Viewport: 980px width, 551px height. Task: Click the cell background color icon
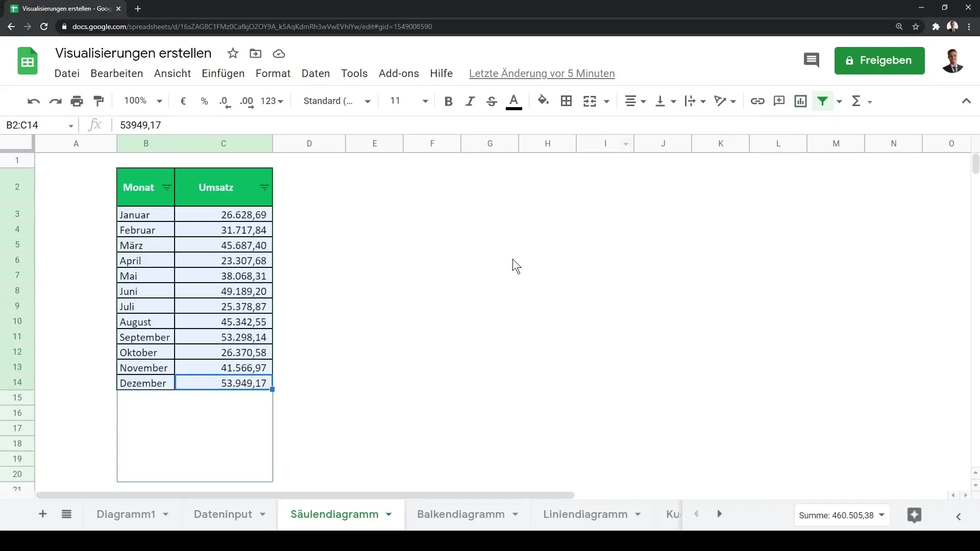tap(544, 101)
